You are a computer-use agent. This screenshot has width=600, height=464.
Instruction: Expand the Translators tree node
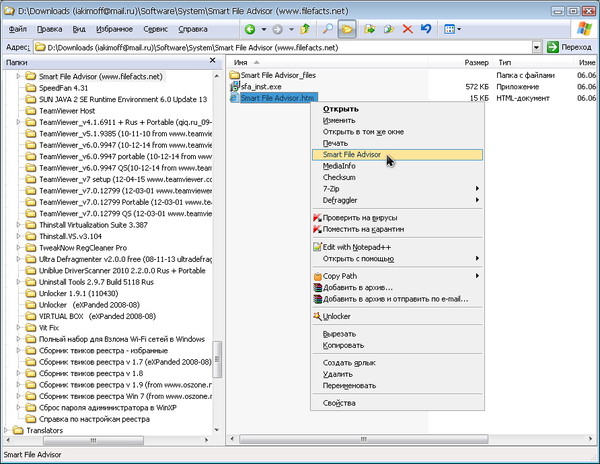(5, 430)
